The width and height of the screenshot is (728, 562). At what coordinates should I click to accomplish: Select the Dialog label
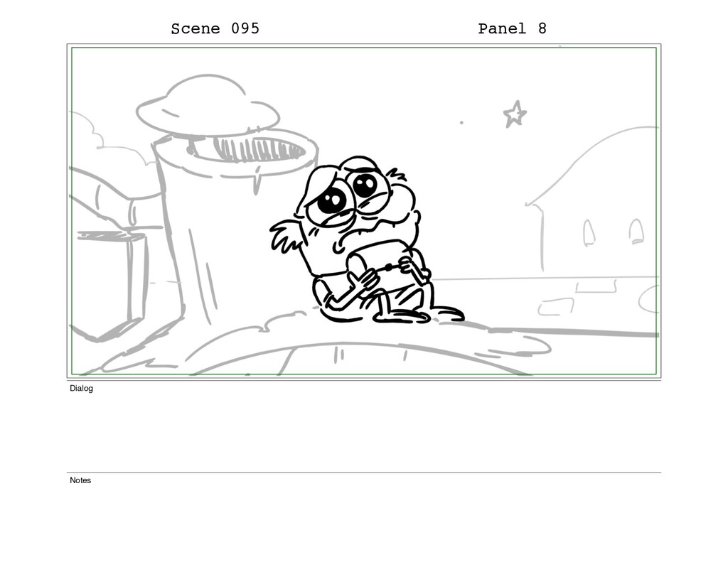pyautogui.click(x=81, y=389)
